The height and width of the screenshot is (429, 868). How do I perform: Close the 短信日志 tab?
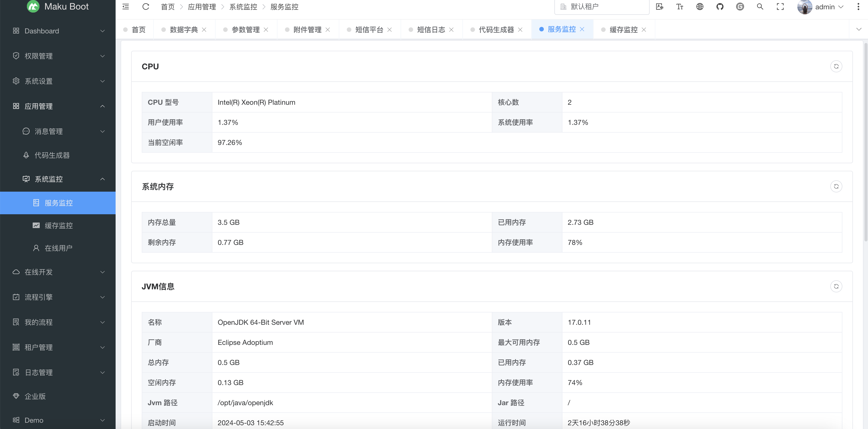(452, 30)
